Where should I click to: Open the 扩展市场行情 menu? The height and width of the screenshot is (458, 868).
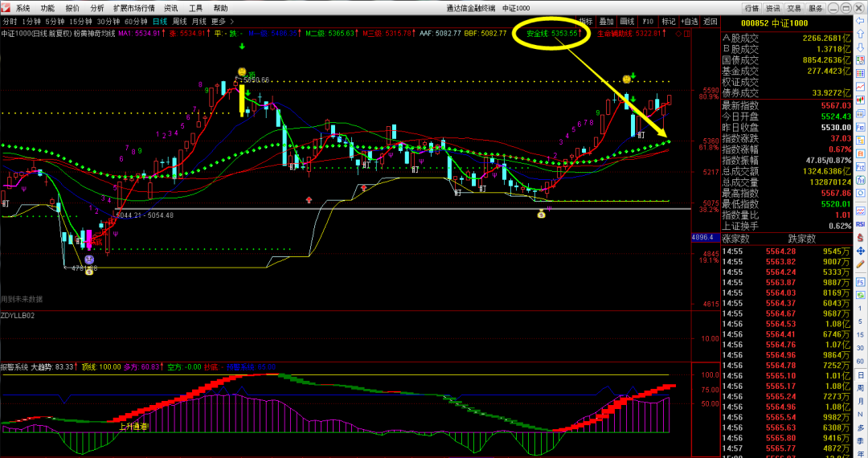[134, 8]
